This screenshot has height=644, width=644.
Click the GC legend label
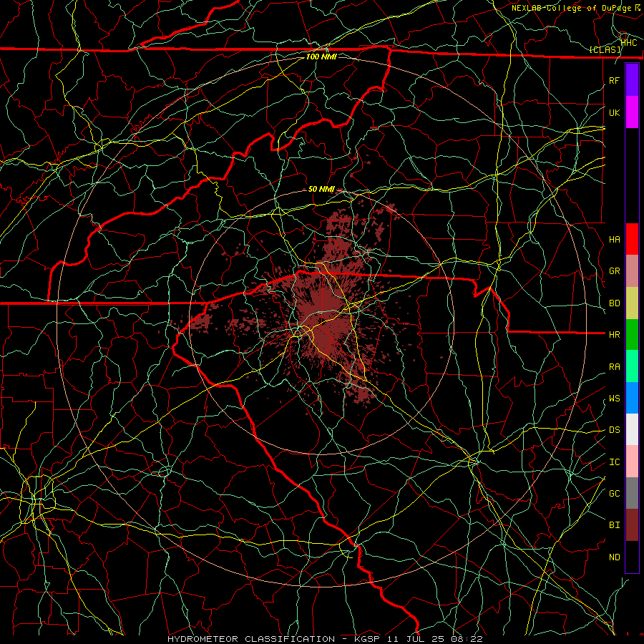[x=615, y=494]
